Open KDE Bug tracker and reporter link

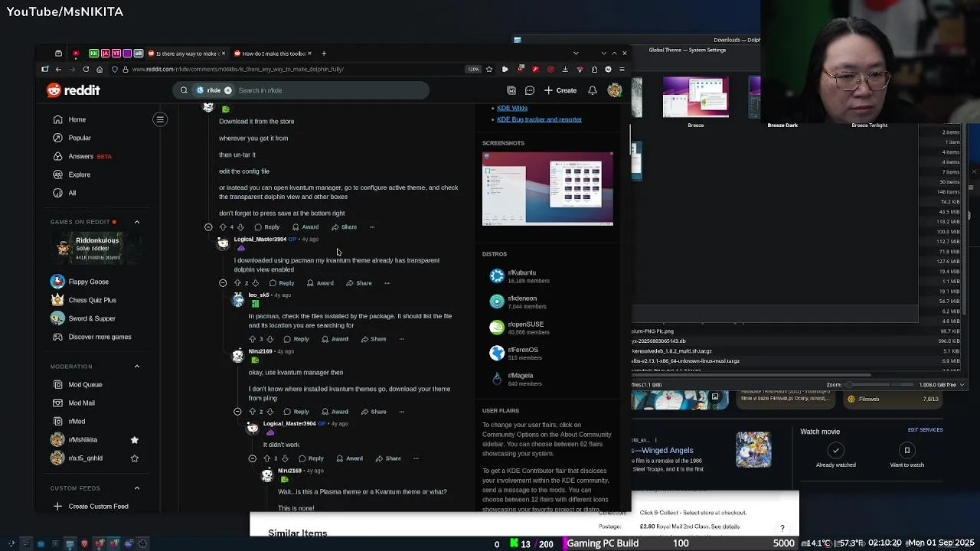point(539,119)
